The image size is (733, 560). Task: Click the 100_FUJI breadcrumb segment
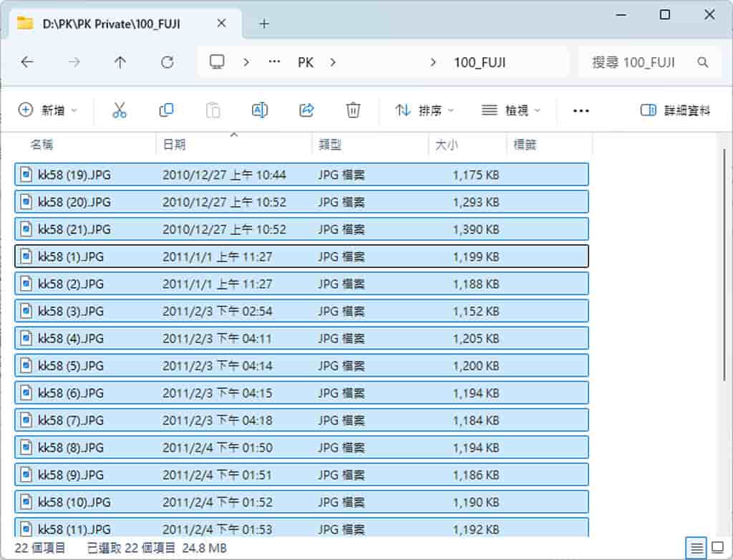tap(480, 62)
